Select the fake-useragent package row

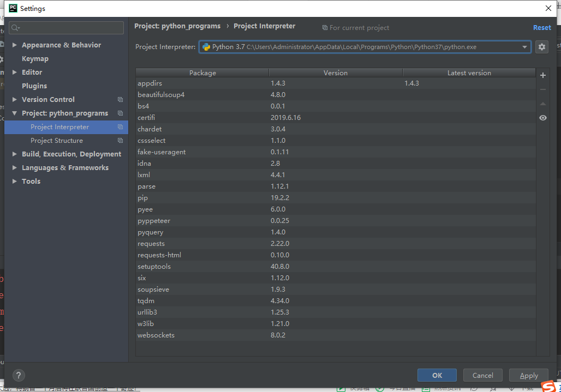click(336, 152)
